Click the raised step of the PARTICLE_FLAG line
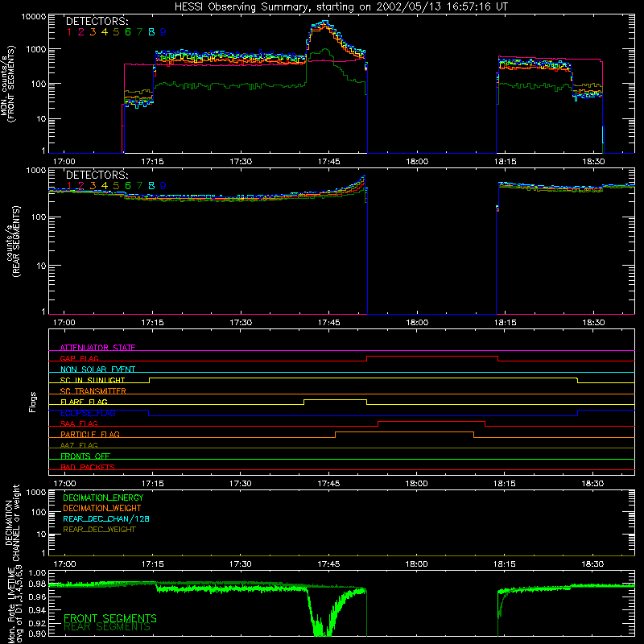This screenshot has height=644, width=644. coord(404,432)
